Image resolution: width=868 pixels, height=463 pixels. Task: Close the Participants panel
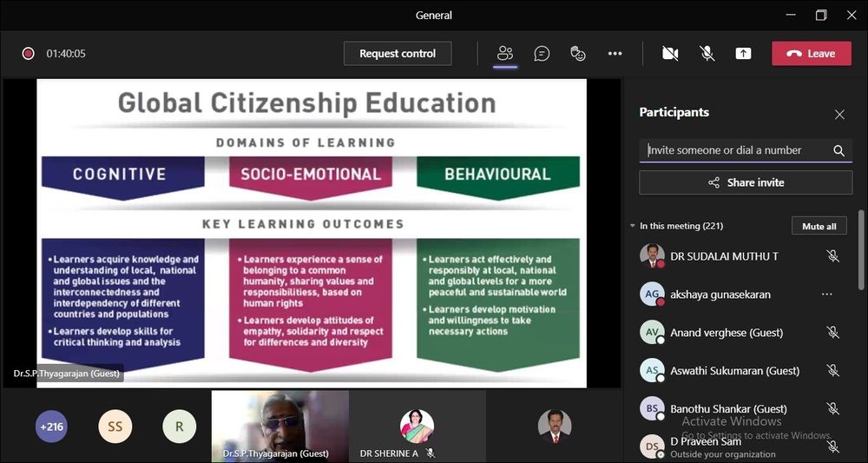[839, 115]
